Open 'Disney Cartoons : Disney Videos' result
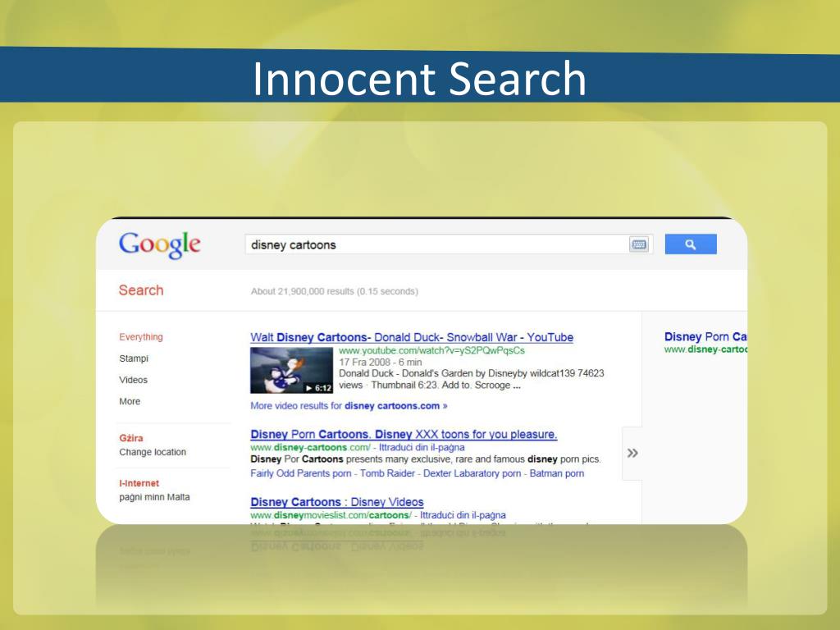The image size is (840, 630). 337,502
